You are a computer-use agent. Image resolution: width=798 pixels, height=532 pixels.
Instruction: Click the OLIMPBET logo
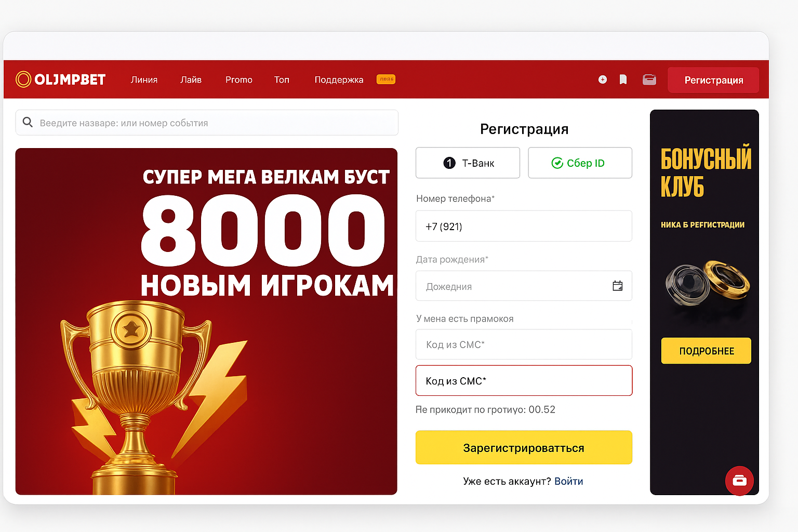coord(61,79)
